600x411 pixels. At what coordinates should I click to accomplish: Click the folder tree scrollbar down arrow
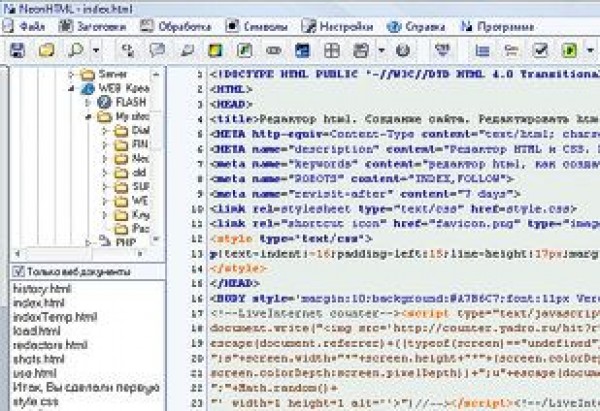pyautogui.click(x=156, y=240)
